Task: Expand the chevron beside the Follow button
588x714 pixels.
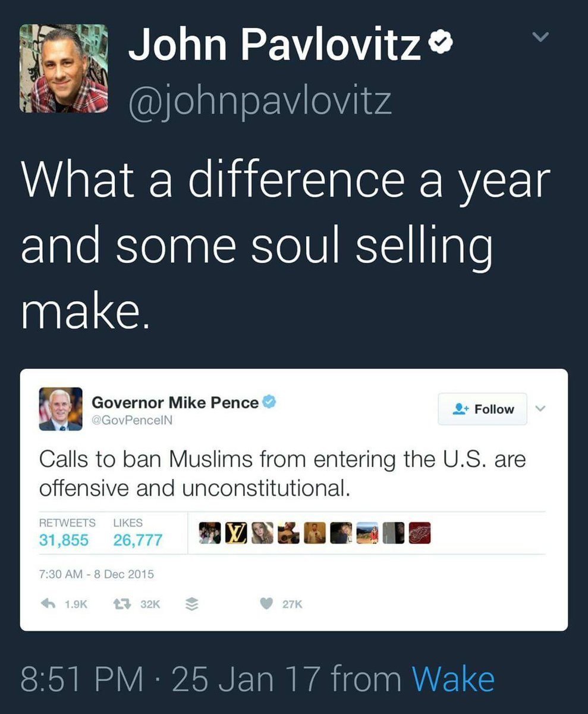Action: click(539, 409)
